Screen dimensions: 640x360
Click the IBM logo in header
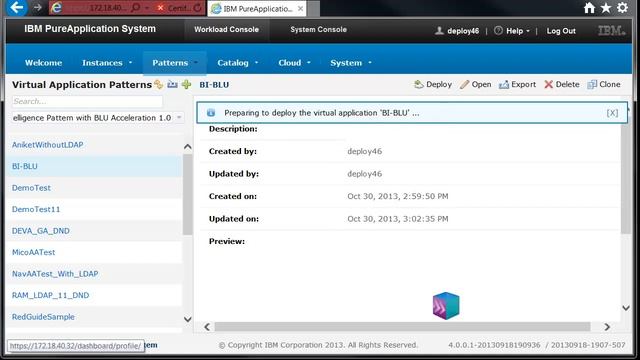click(x=611, y=31)
